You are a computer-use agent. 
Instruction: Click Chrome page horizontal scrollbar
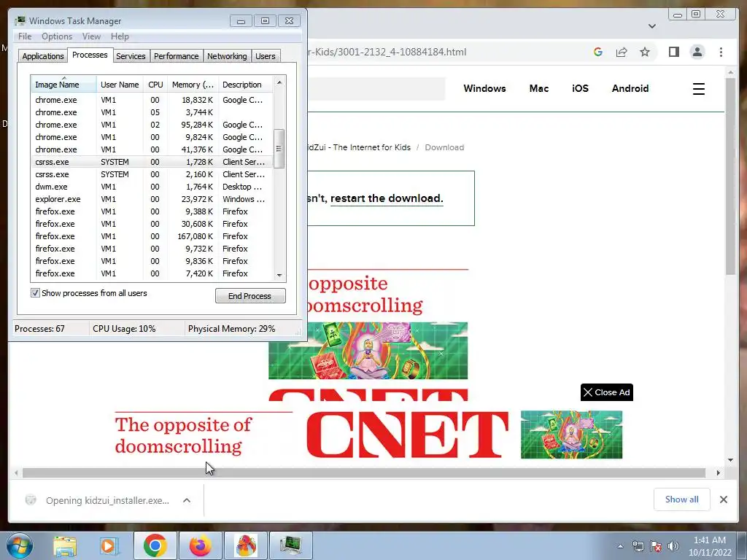pos(364,472)
